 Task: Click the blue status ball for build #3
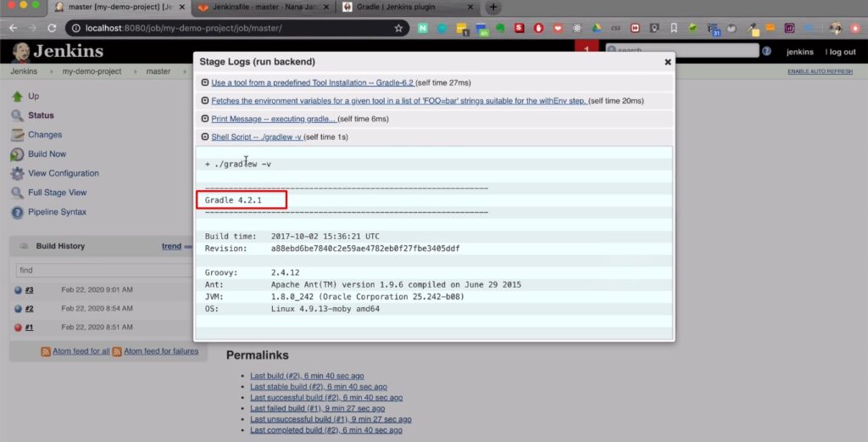18,290
